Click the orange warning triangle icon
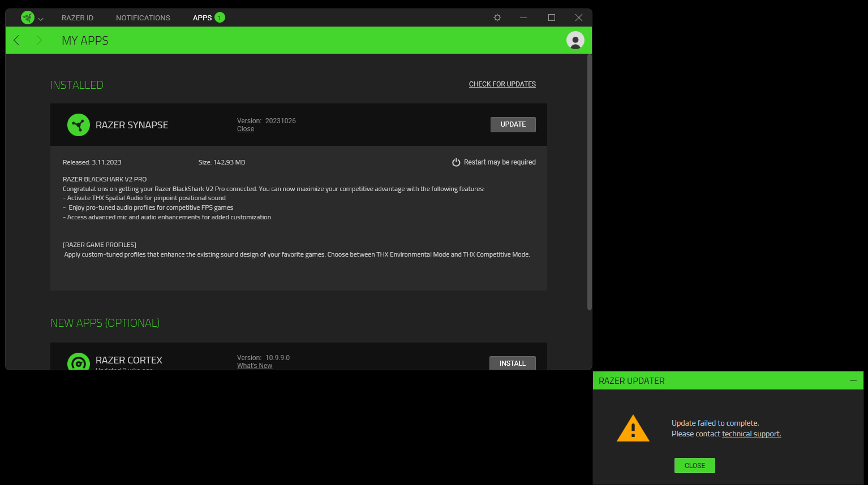This screenshot has width=868, height=485. coord(633,428)
